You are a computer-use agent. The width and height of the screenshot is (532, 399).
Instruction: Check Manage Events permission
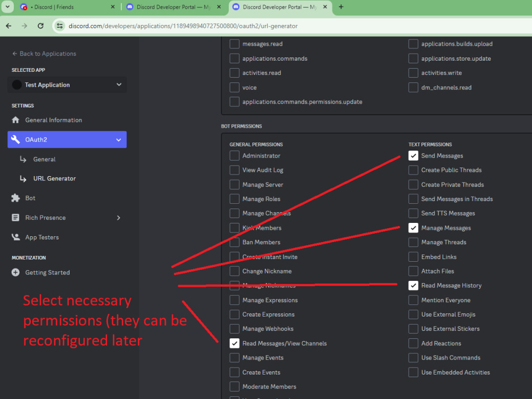(235, 358)
